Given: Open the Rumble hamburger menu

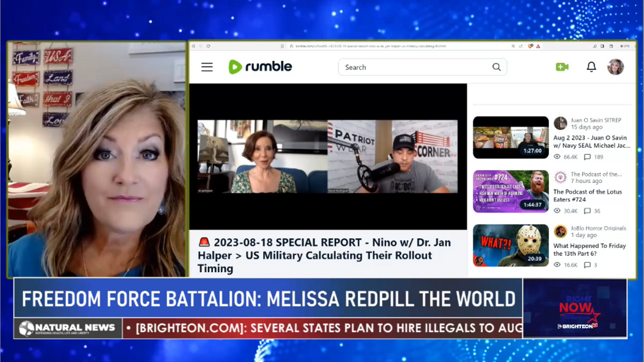Looking at the screenshot, I should (207, 67).
